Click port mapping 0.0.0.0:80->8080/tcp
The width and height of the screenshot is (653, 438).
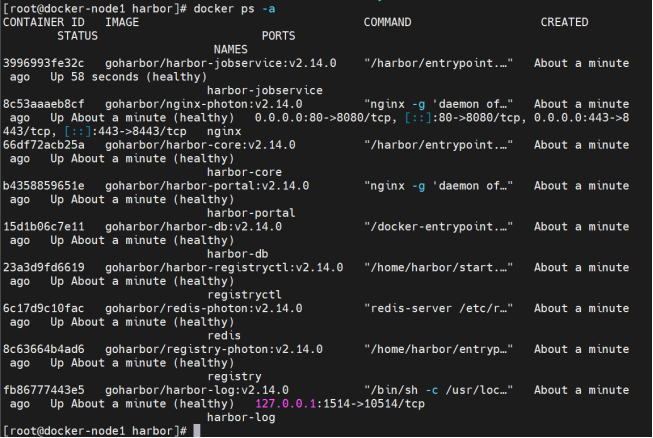click(323, 118)
